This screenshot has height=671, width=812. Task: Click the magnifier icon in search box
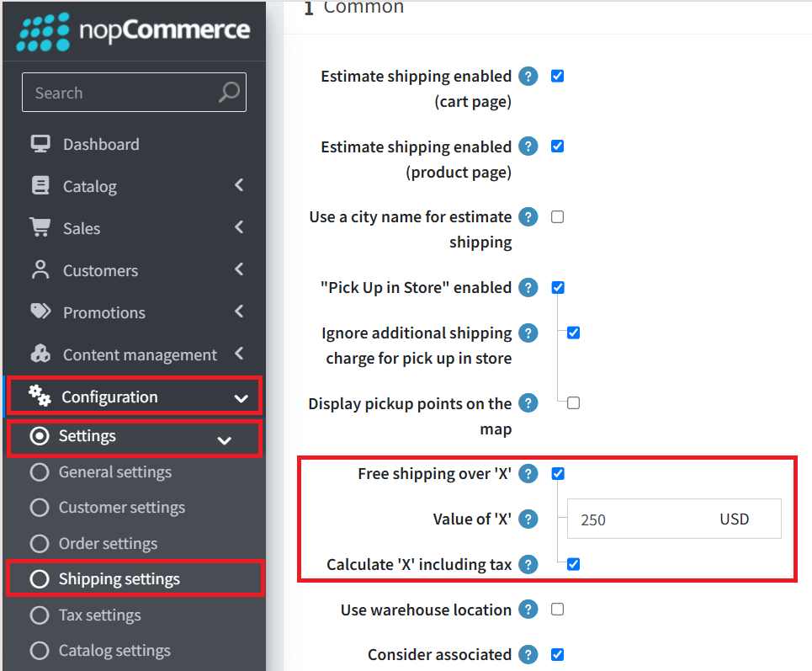[230, 93]
